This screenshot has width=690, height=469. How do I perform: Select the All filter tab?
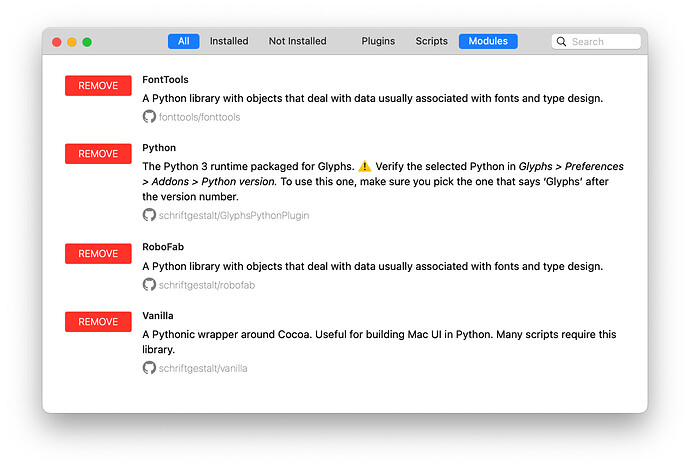184,41
